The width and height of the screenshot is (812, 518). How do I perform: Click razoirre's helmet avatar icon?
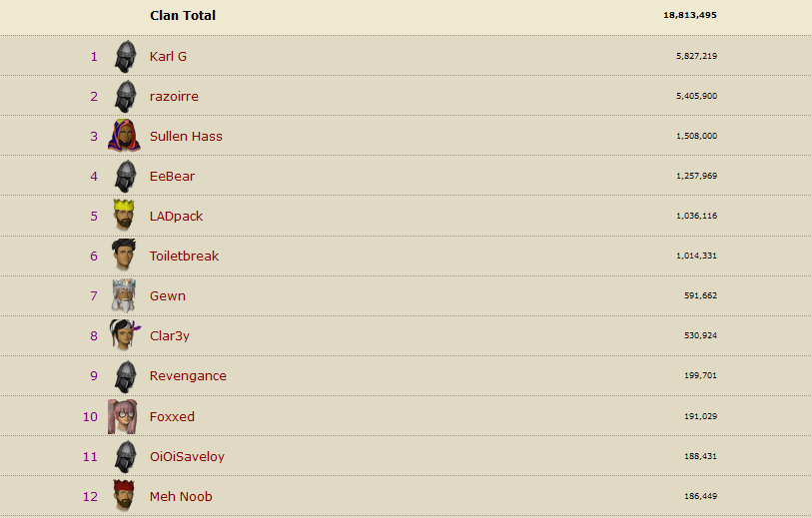(124, 97)
